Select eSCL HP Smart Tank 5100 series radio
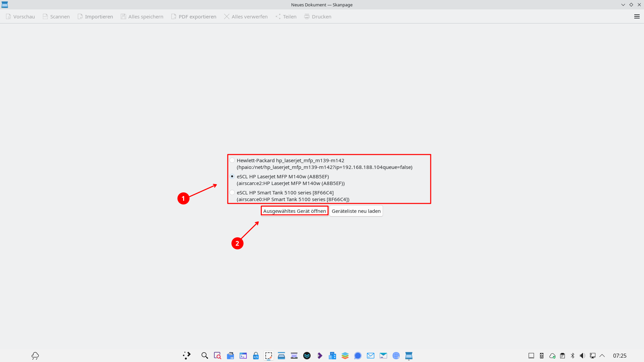The height and width of the screenshot is (362, 644). click(x=232, y=192)
